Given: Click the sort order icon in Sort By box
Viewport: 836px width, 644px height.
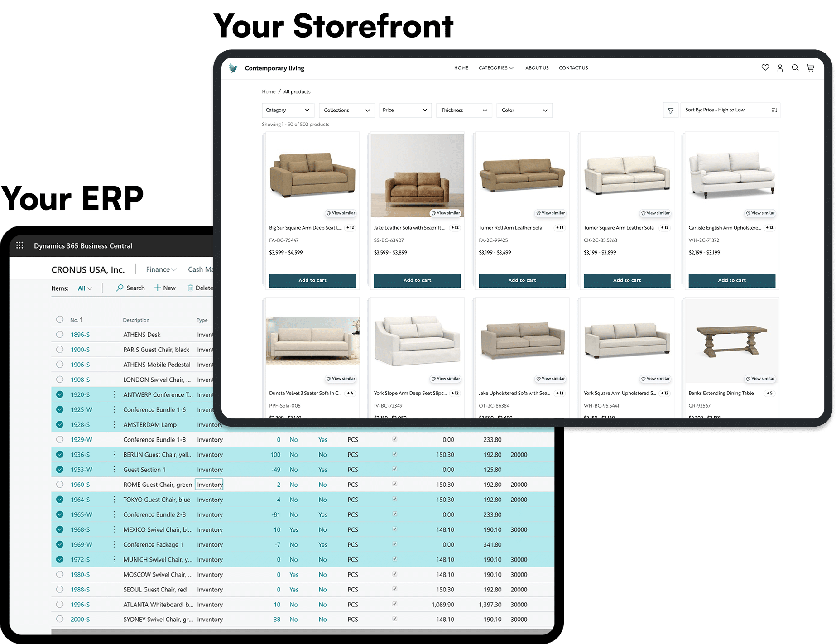Looking at the screenshot, I should point(774,110).
